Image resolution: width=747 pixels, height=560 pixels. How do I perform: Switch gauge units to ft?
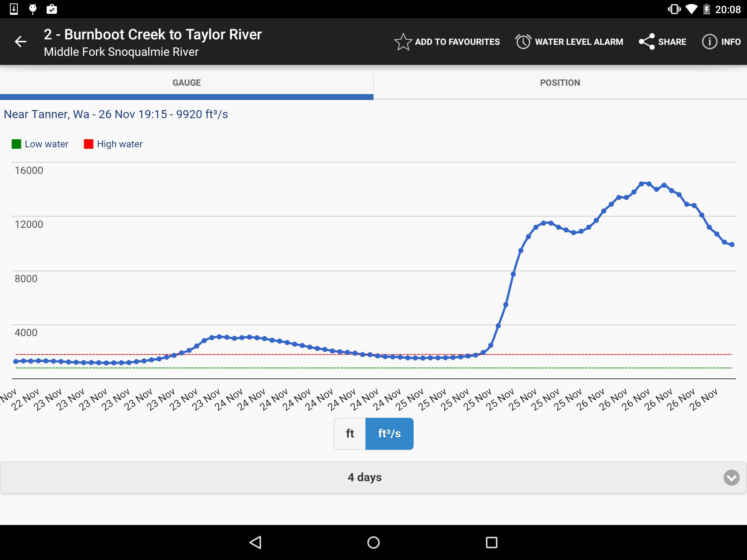pyautogui.click(x=350, y=433)
